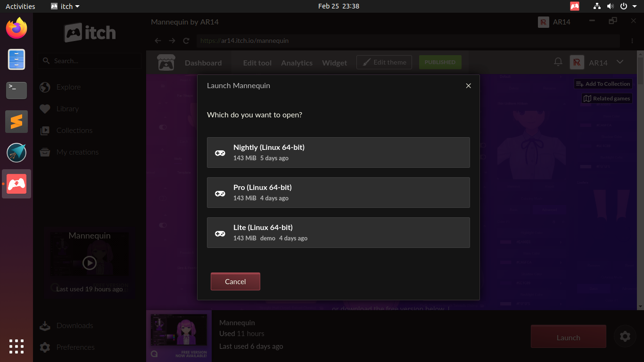The width and height of the screenshot is (644, 362).
Task: Open the Analytics tab
Action: pyautogui.click(x=297, y=63)
